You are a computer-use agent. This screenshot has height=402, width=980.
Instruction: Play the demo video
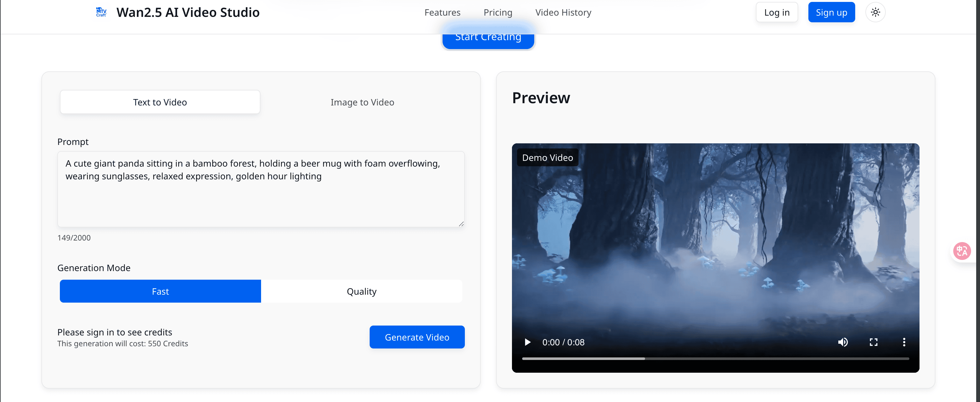tap(527, 342)
